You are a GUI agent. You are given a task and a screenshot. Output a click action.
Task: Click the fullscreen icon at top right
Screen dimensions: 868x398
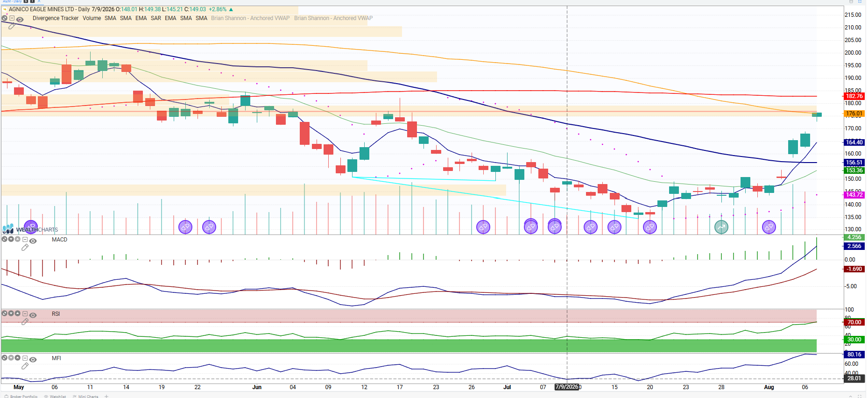pos(860,1)
